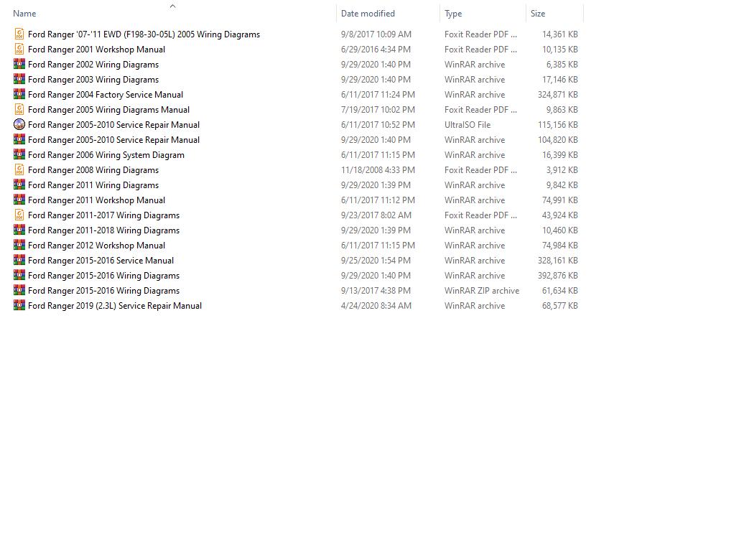Viewport: 749px width, 560px height.
Task: Select file name "Ford Ranger 2004 Factory Service Manual"
Action: click(x=106, y=95)
